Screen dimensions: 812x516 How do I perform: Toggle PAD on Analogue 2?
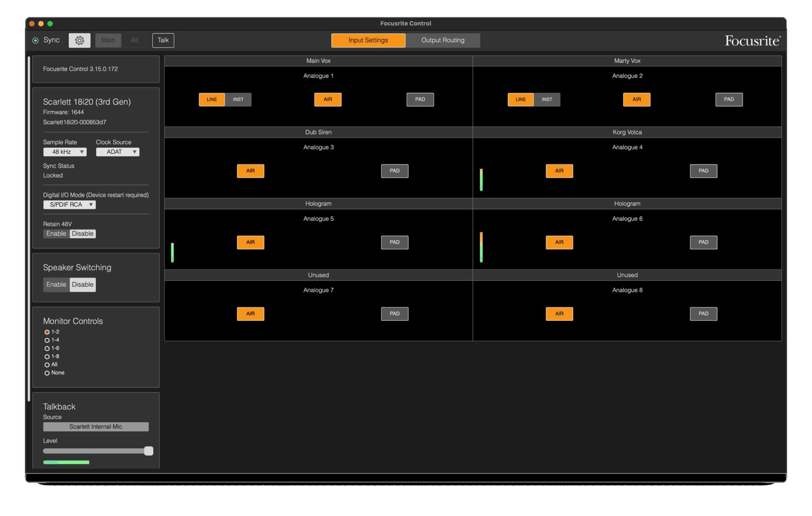tap(728, 99)
